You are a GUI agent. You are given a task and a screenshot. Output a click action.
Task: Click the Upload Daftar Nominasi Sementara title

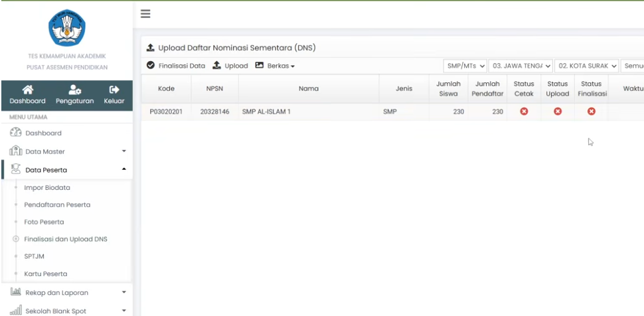[237, 48]
